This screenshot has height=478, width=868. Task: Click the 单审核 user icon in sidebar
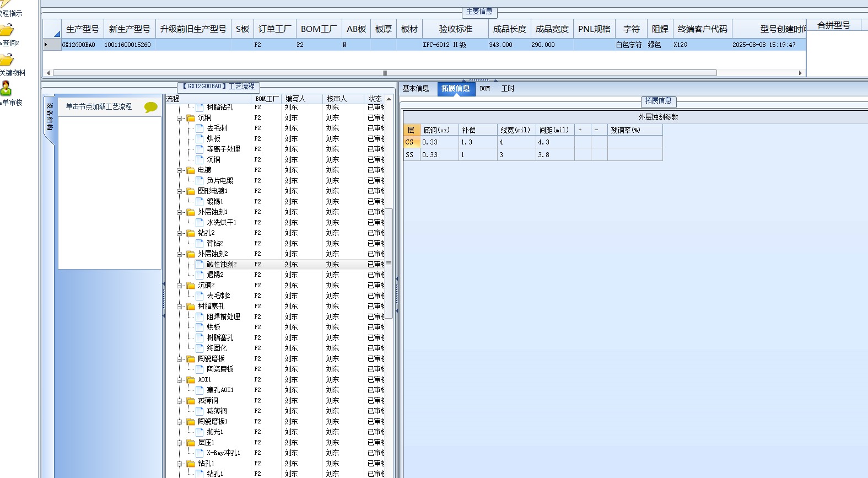point(6,89)
